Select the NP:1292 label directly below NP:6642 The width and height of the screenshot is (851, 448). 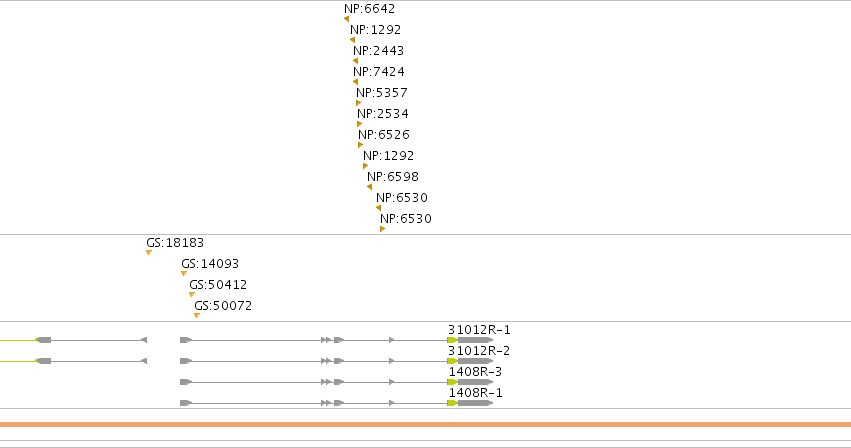coord(376,30)
